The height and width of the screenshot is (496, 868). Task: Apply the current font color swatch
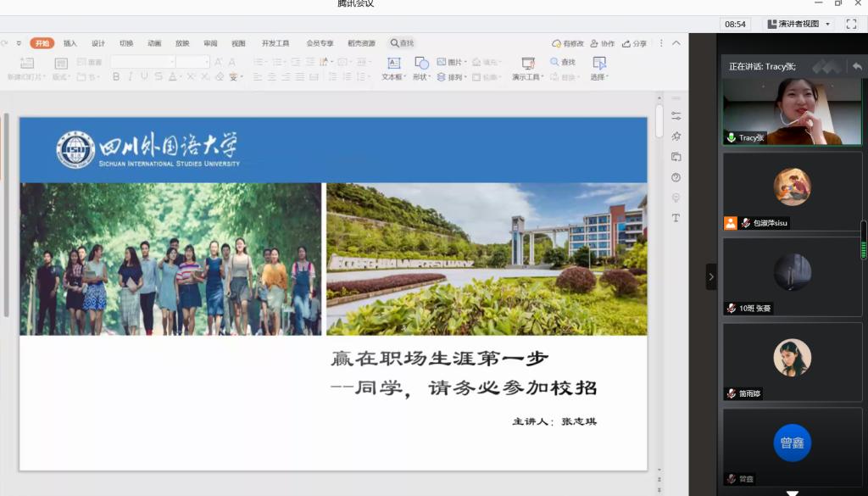point(171,76)
